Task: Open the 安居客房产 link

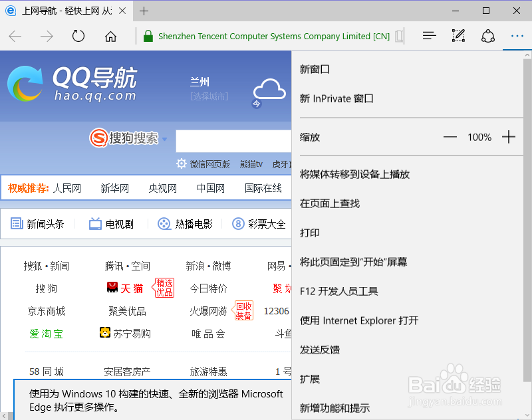Action: pos(127,371)
